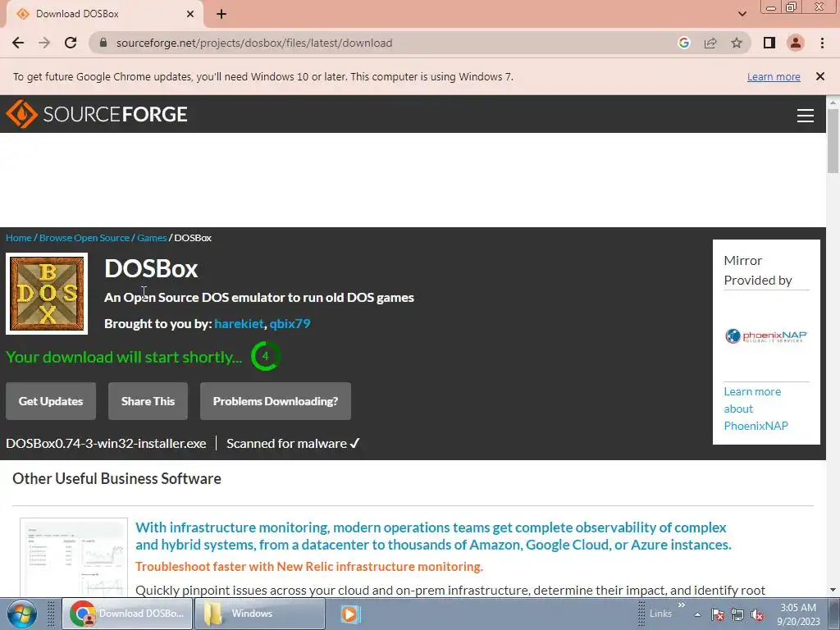The image size is (840, 630).
Task: Click the Share This button
Action: point(148,401)
